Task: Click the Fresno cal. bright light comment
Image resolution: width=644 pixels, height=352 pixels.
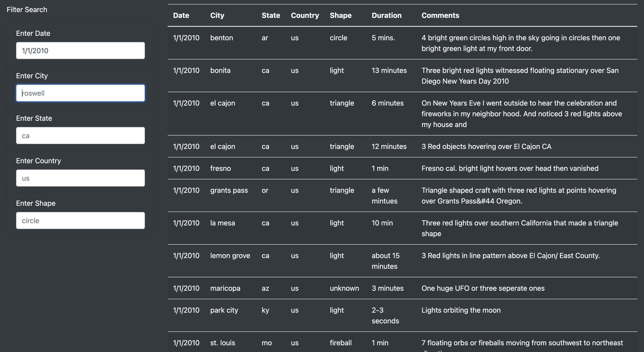Action: coord(510,168)
